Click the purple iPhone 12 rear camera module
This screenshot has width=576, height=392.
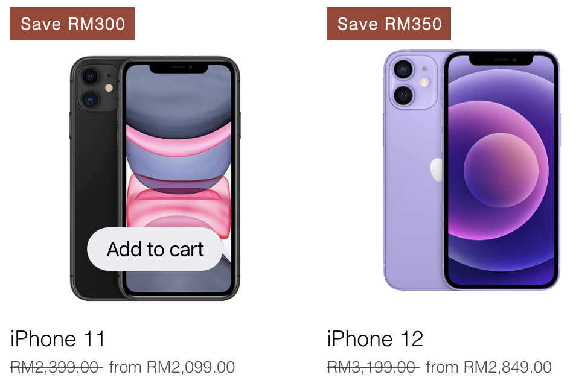(413, 82)
